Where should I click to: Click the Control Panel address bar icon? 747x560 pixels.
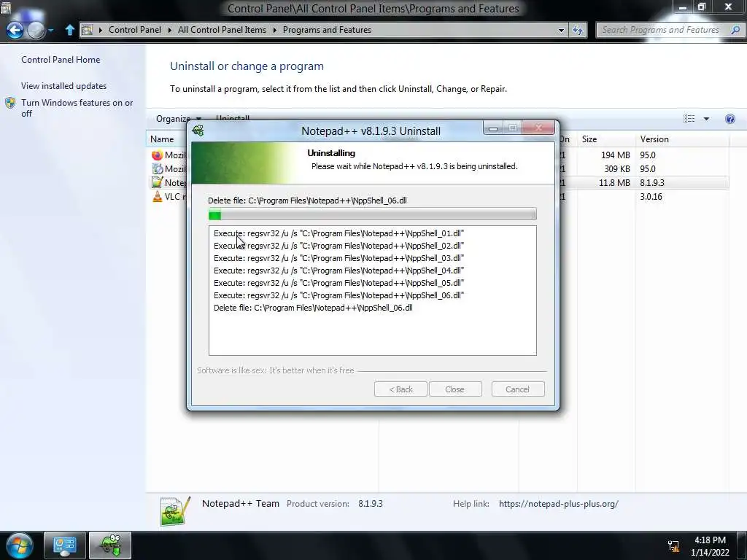[x=88, y=30]
